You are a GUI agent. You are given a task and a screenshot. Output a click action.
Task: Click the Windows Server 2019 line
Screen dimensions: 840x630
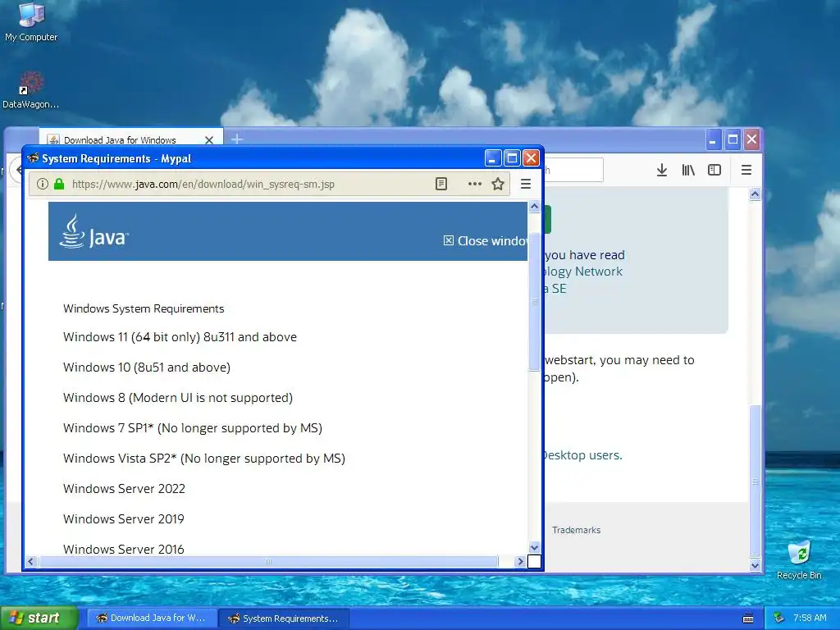click(124, 519)
